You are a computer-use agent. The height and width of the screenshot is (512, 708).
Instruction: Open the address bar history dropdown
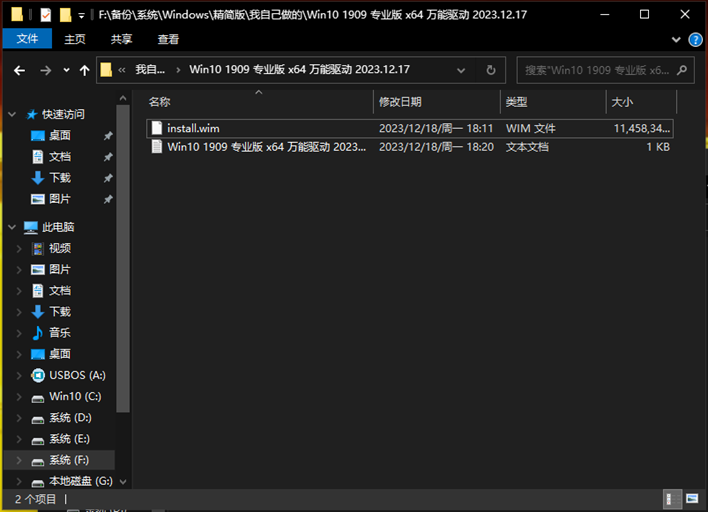463,71
